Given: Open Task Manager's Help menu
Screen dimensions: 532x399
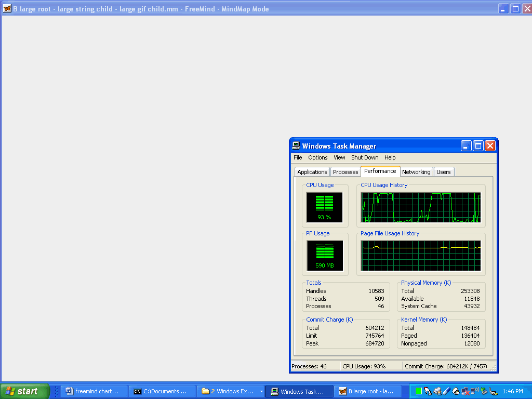Looking at the screenshot, I should [x=390, y=157].
